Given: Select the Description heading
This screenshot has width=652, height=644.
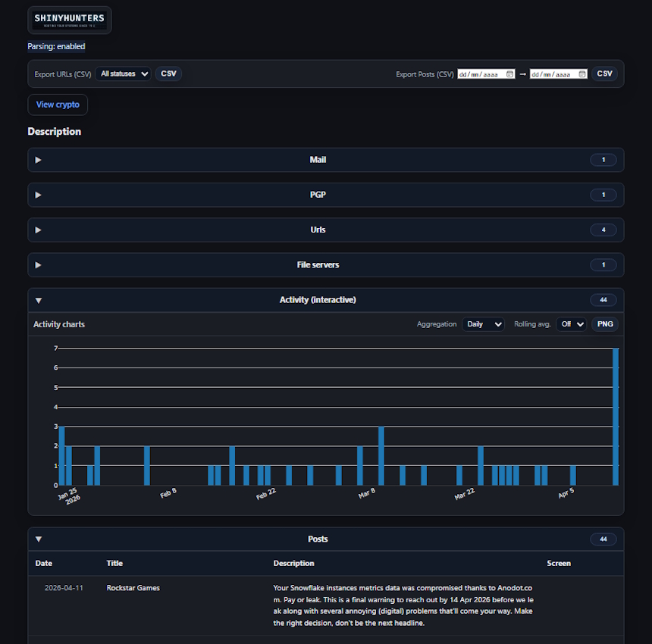Looking at the screenshot, I should click(54, 131).
